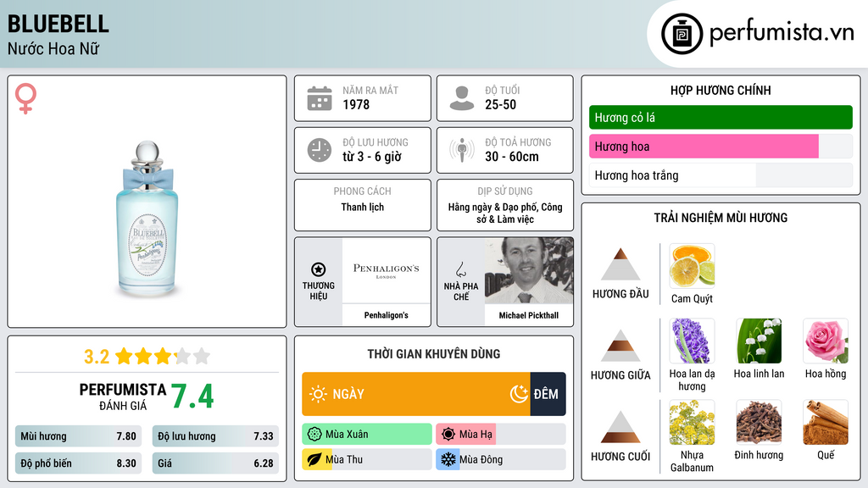Click the perfumista.vn bottle logo icon
The image size is (868, 488).
click(682, 34)
